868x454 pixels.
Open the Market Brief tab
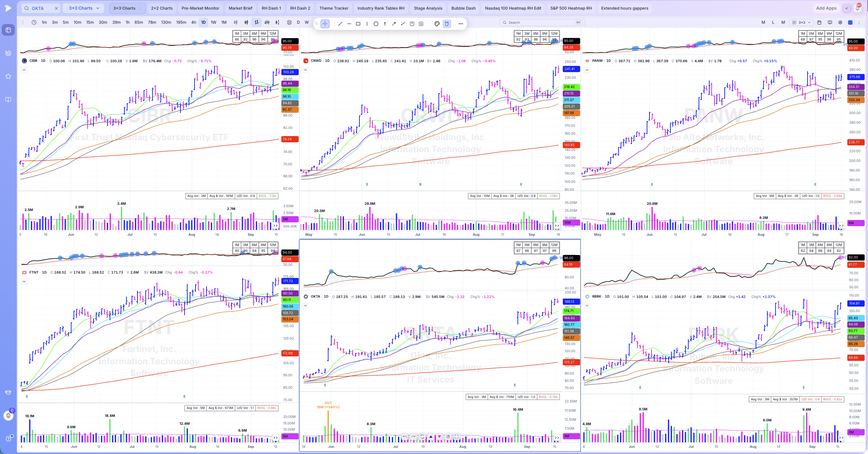(x=241, y=8)
